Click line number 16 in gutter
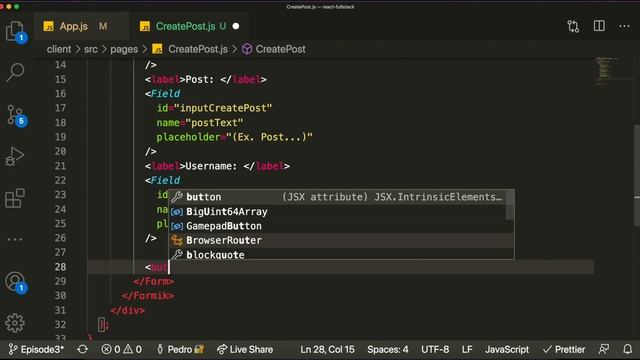 click(x=60, y=94)
